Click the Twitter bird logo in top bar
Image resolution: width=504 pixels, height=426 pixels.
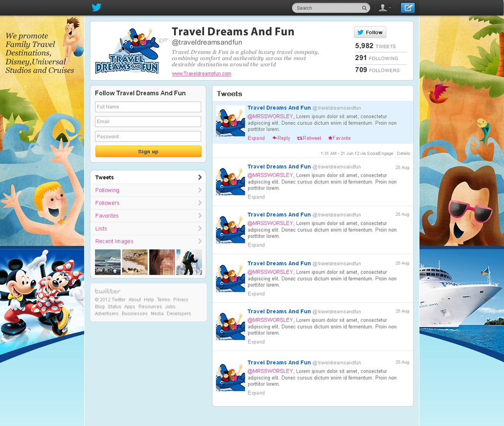pos(97,8)
